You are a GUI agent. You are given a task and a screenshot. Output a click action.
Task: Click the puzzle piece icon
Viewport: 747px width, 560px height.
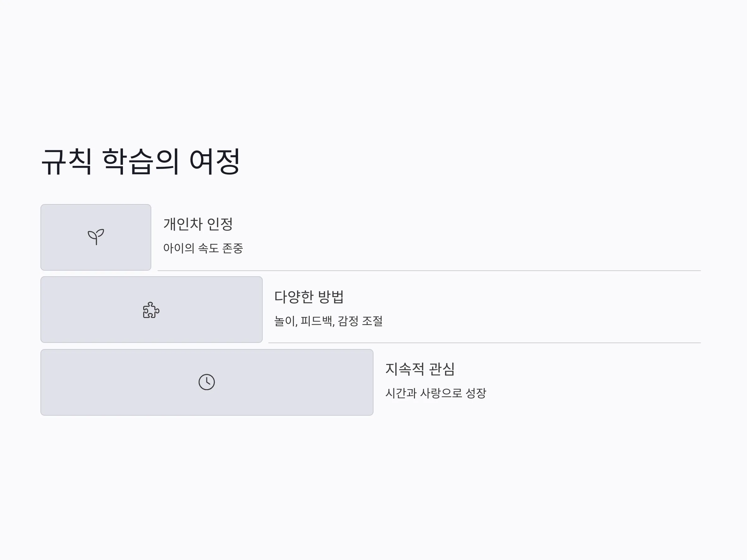pyautogui.click(x=151, y=310)
